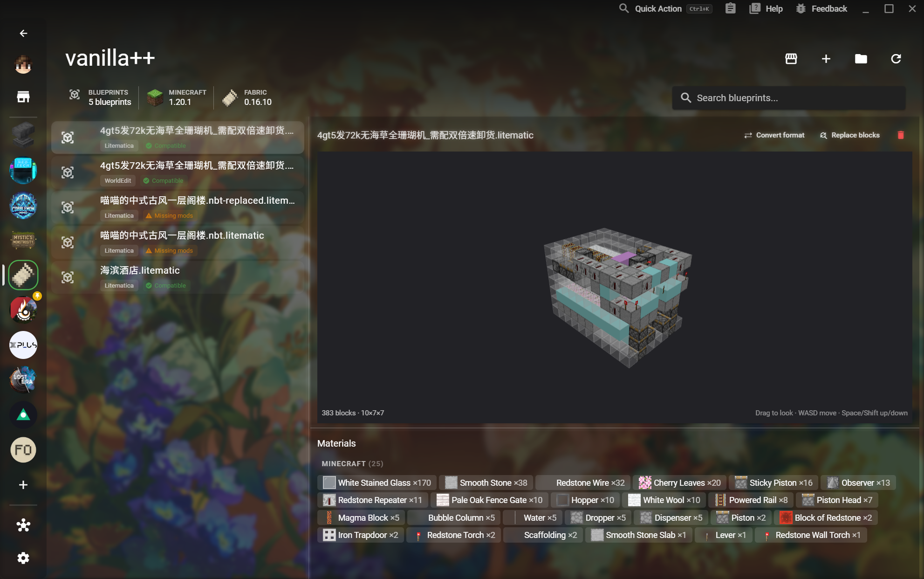Click the Redstone Wire ×32 material
The height and width of the screenshot is (579, 924).
583,482
